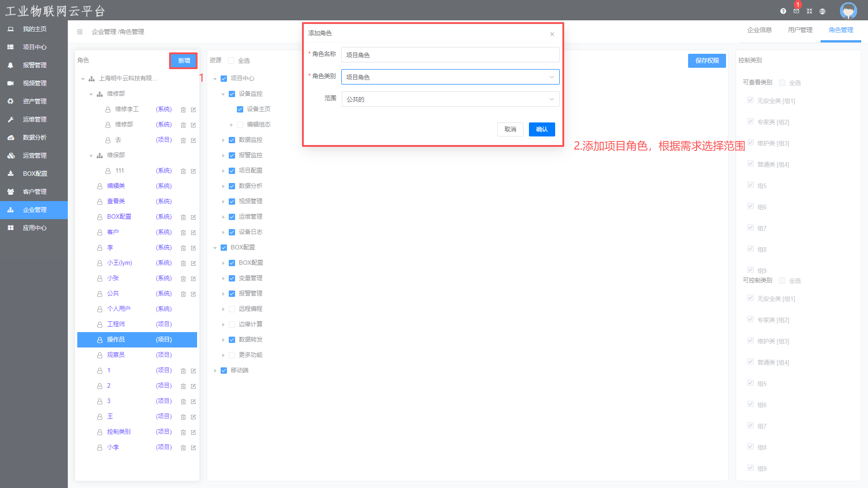Click the 角色名称 input field
Image resolution: width=868 pixels, height=488 pixels.
pyautogui.click(x=450, y=55)
